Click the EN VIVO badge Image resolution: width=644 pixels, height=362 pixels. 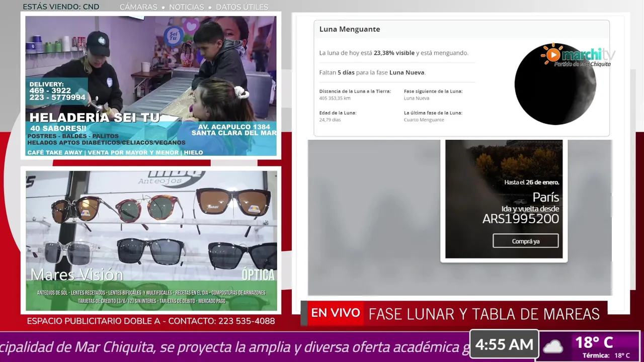[x=336, y=313]
